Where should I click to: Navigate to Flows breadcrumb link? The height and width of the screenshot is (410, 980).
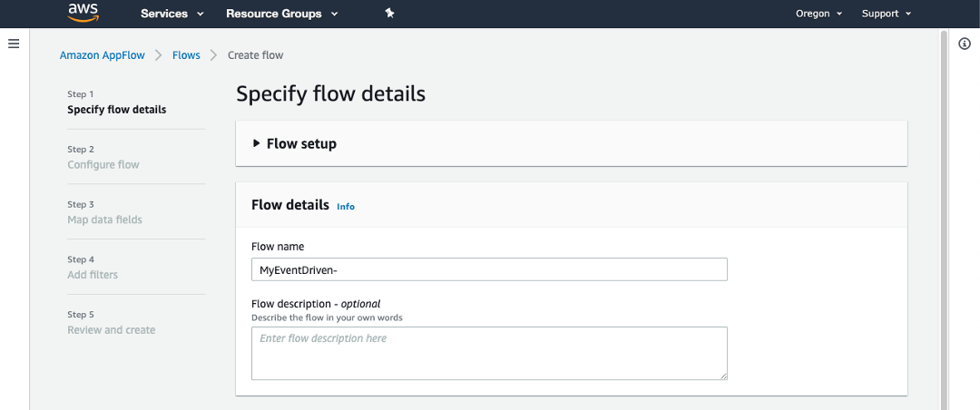186,55
